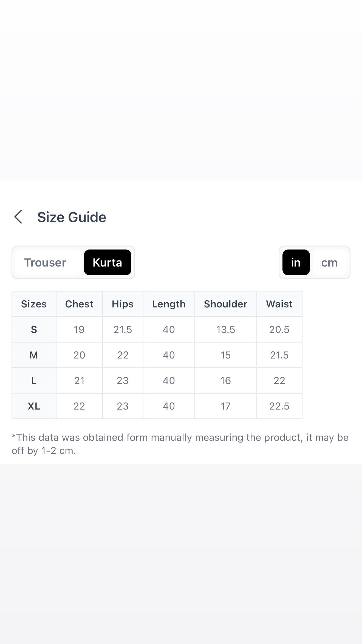The width and height of the screenshot is (362, 644).
Task: Tap the 22.5 waist value for XL
Action: click(x=279, y=406)
